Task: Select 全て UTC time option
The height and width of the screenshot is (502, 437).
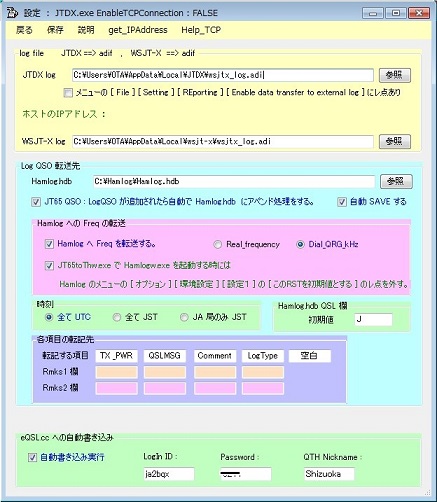Action: point(49,317)
